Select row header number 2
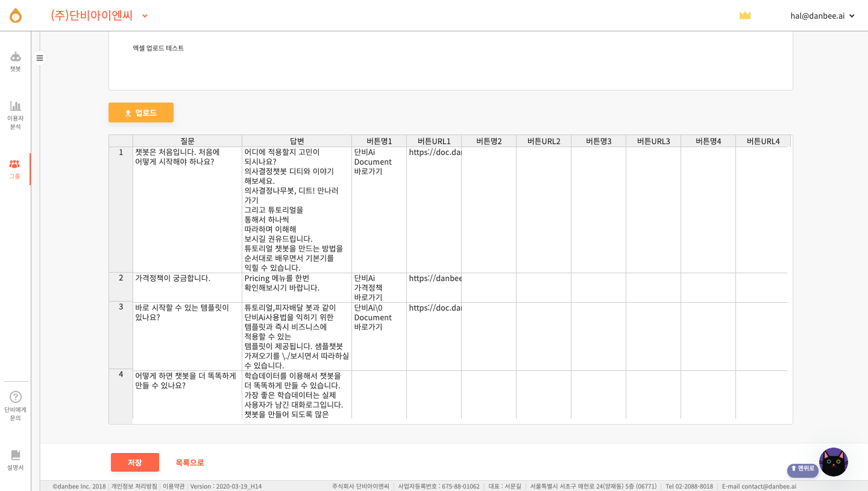 (x=121, y=287)
